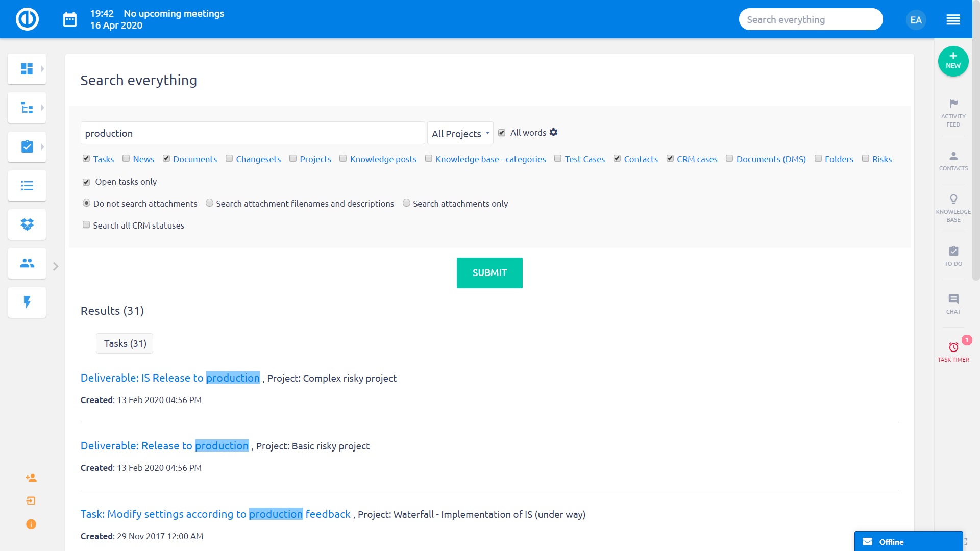Uncheck the Contacts checkbox
The width and height of the screenshot is (980, 551).
point(617,159)
